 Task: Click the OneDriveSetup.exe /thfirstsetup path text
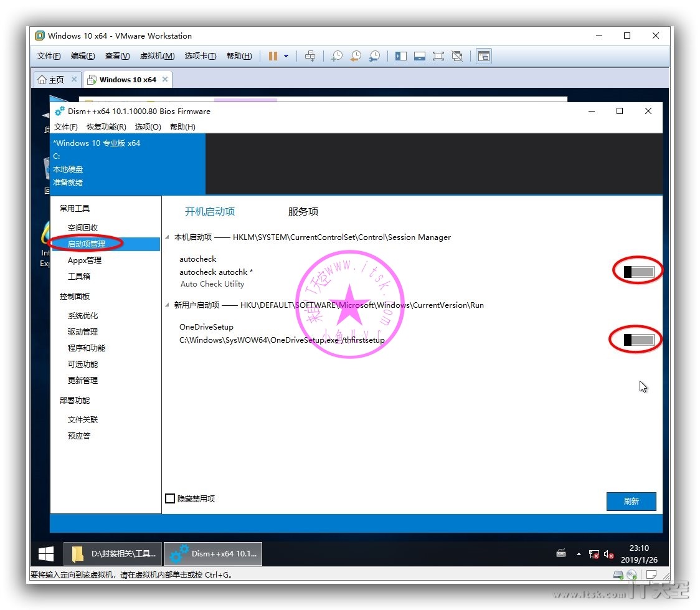pyautogui.click(x=282, y=340)
